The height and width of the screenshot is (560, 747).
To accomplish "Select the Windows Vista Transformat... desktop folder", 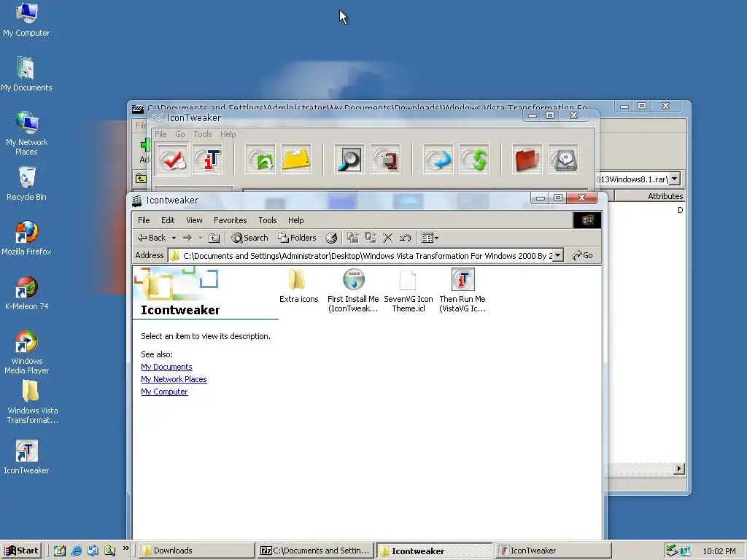I will 32,402.
